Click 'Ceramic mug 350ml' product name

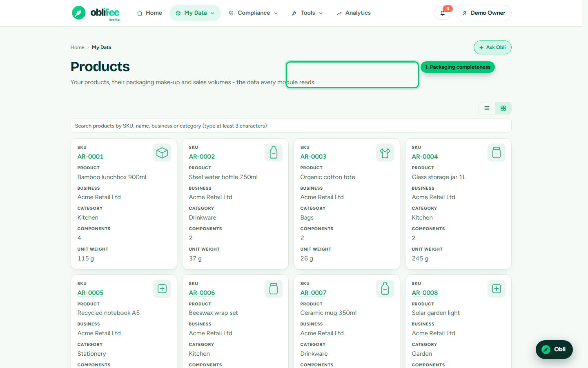pyautogui.click(x=328, y=313)
